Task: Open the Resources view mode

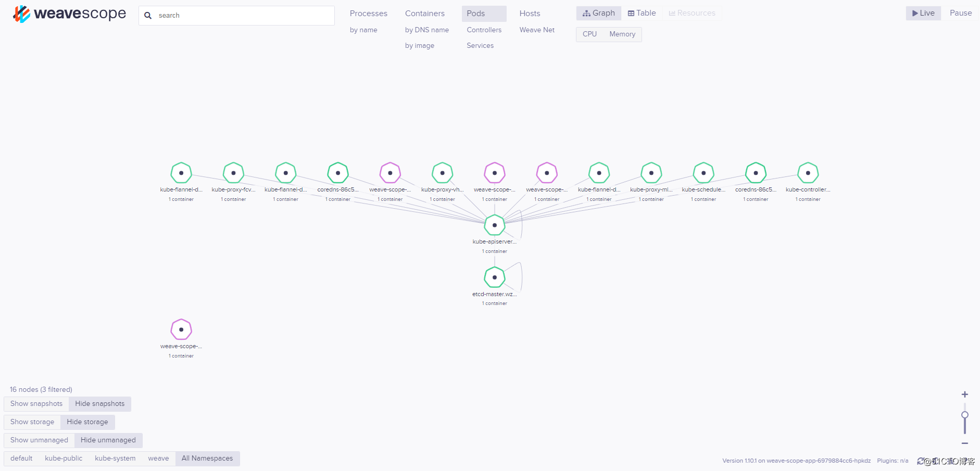Action: (x=692, y=13)
